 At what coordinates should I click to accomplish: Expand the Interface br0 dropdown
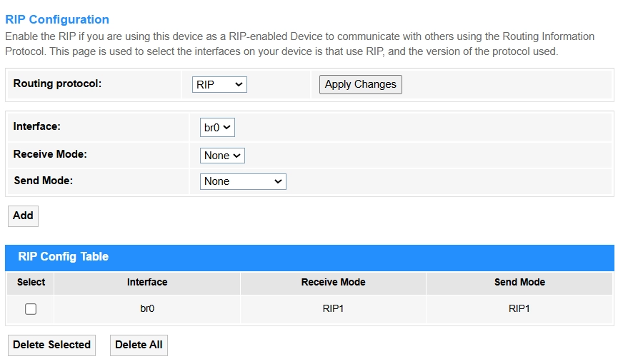[217, 128]
